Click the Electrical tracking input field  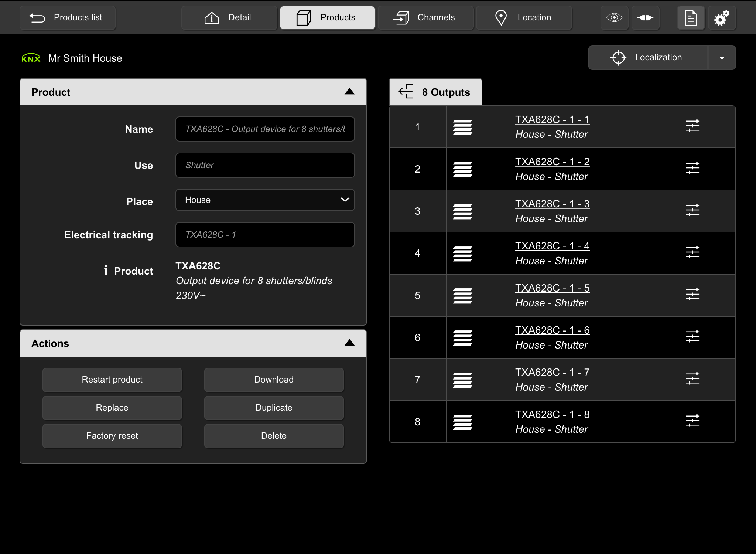click(x=265, y=235)
